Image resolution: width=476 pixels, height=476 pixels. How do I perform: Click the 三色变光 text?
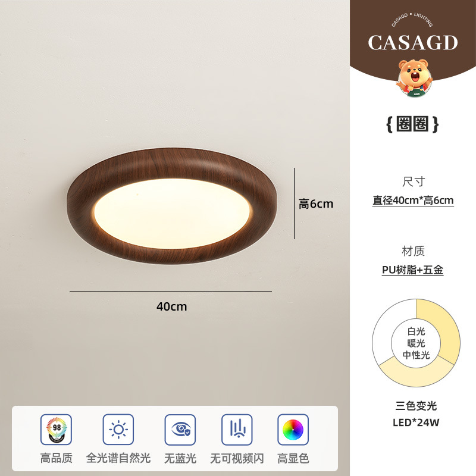click(416, 406)
